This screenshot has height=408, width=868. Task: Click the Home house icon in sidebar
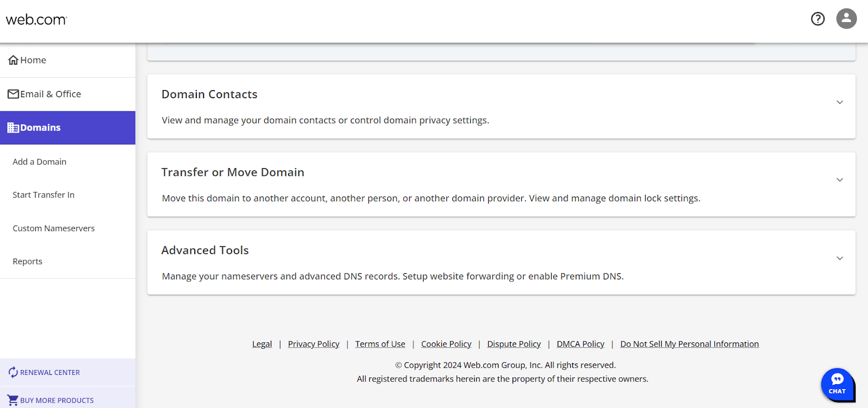(x=13, y=60)
